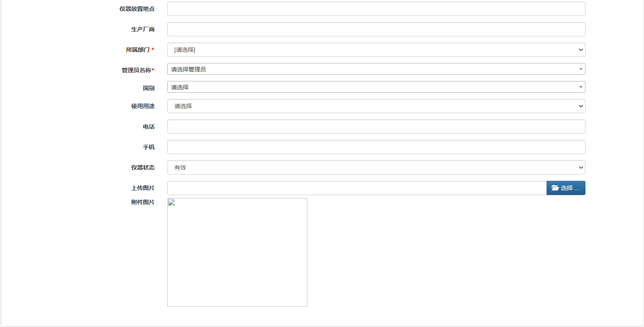
Task: Click the folder icon on the 选择 button
Action: (x=556, y=188)
